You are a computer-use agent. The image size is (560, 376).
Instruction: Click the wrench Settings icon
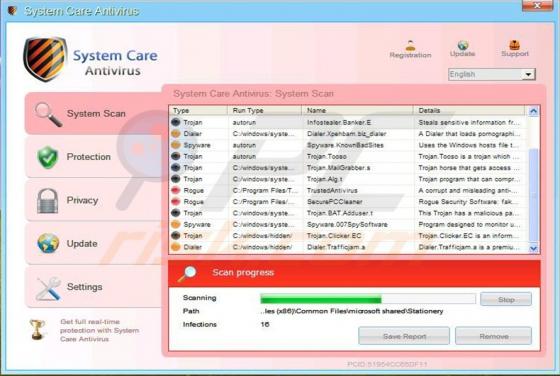(48, 288)
